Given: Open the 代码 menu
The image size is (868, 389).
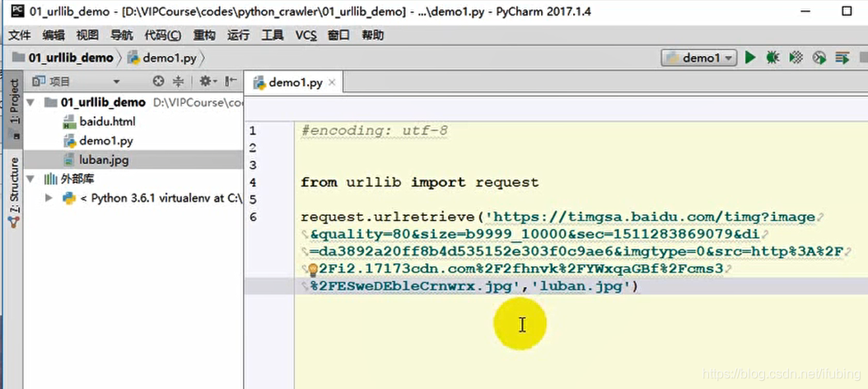Looking at the screenshot, I should pyautogui.click(x=163, y=35).
